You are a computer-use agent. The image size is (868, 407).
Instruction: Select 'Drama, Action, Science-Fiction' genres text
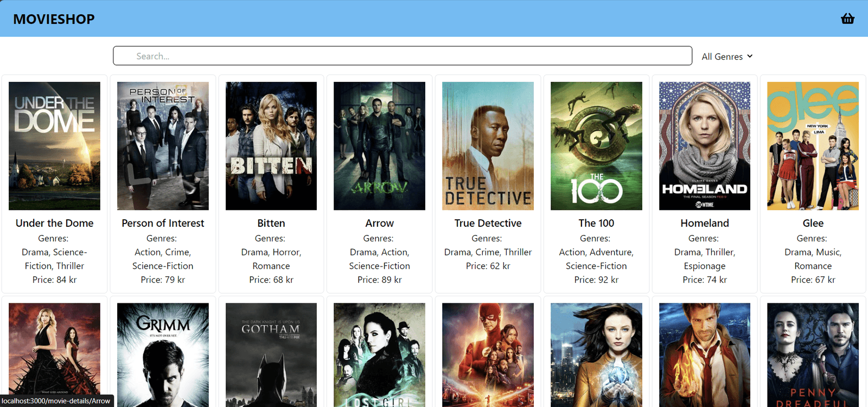tap(379, 259)
